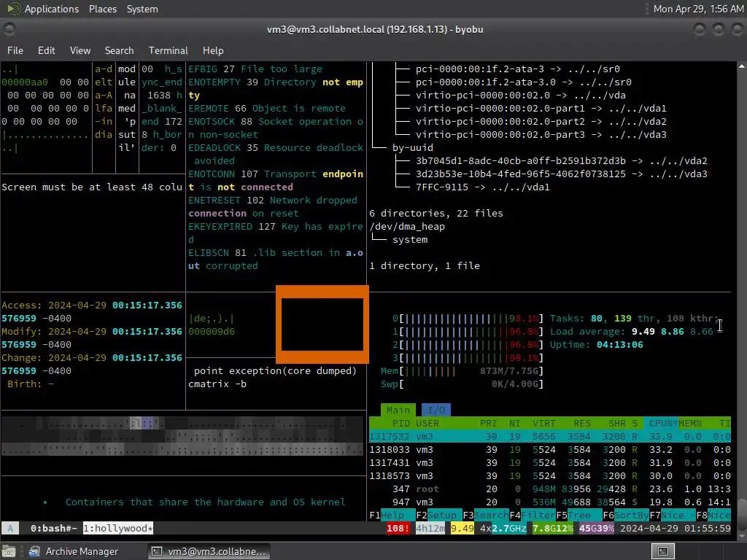Screen dimensions: 747x560
Task: Sort htop by PID column header
Action: [400, 424]
